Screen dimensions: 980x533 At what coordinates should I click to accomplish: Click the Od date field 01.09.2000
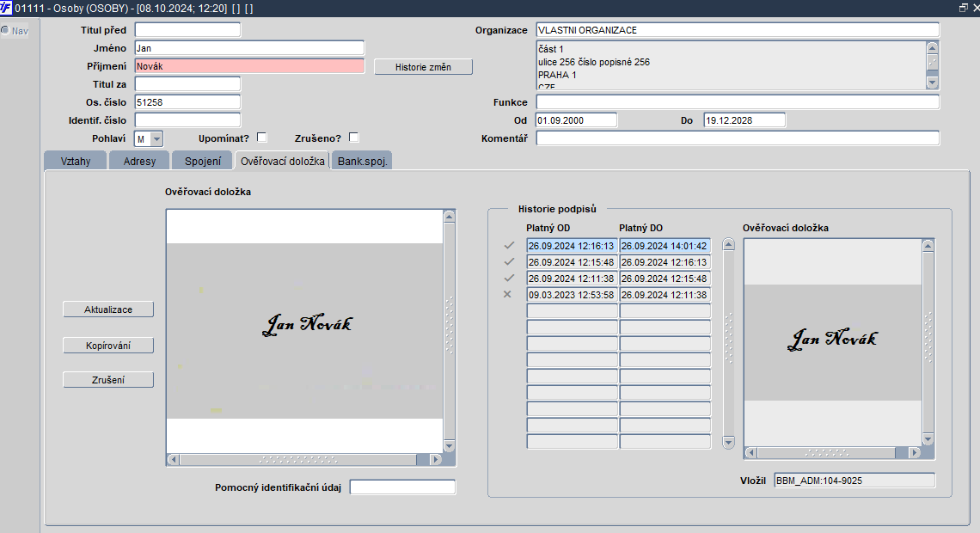point(576,120)
